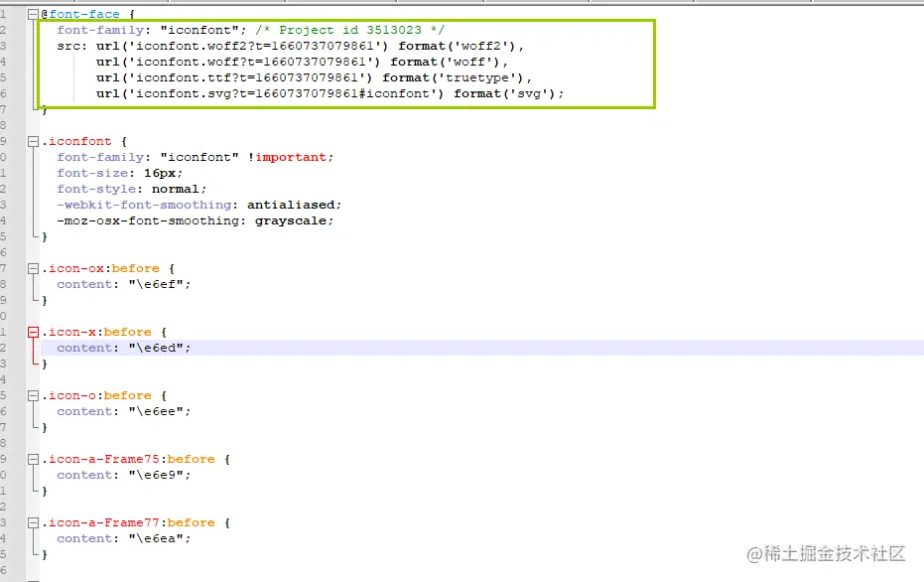Collapse the red .icon-x:before fold marker

click(33, 333)
